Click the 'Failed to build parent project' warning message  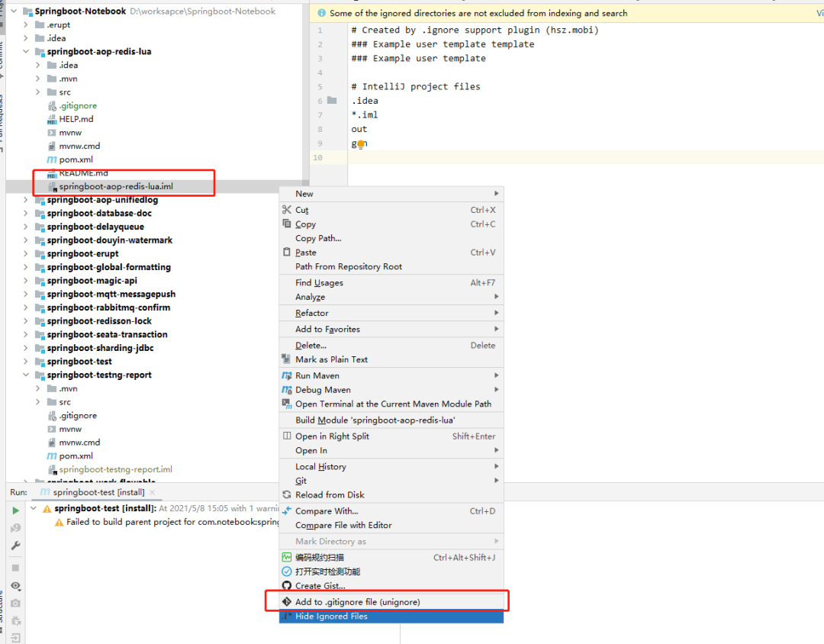click(x=173, y=522)
